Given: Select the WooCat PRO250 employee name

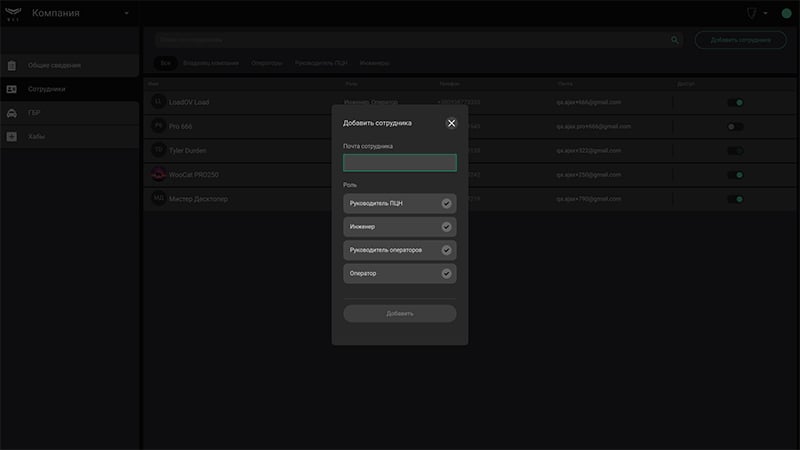Looking at the screenshot, I should 194,174.
